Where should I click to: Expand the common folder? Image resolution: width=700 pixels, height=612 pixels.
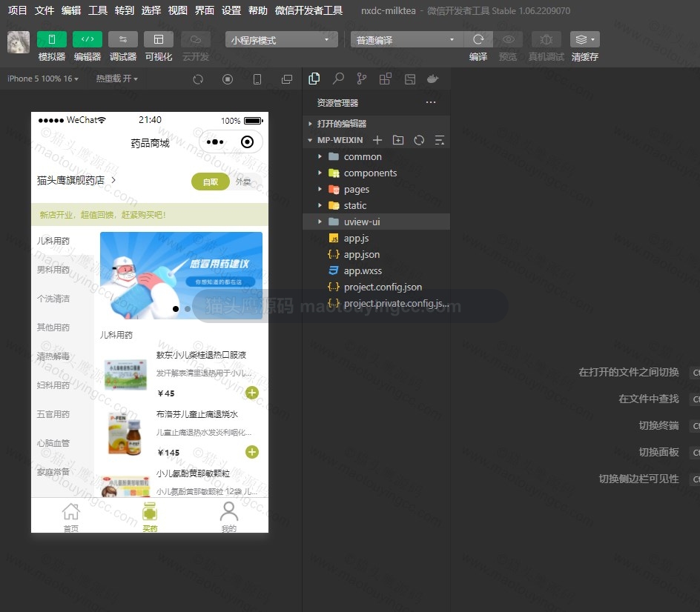point(376,156)
